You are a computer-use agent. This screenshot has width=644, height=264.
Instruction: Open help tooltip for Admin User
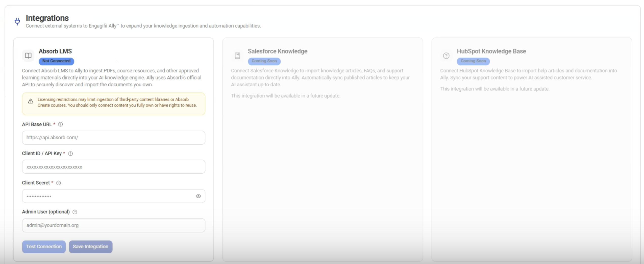pos(75,212)
